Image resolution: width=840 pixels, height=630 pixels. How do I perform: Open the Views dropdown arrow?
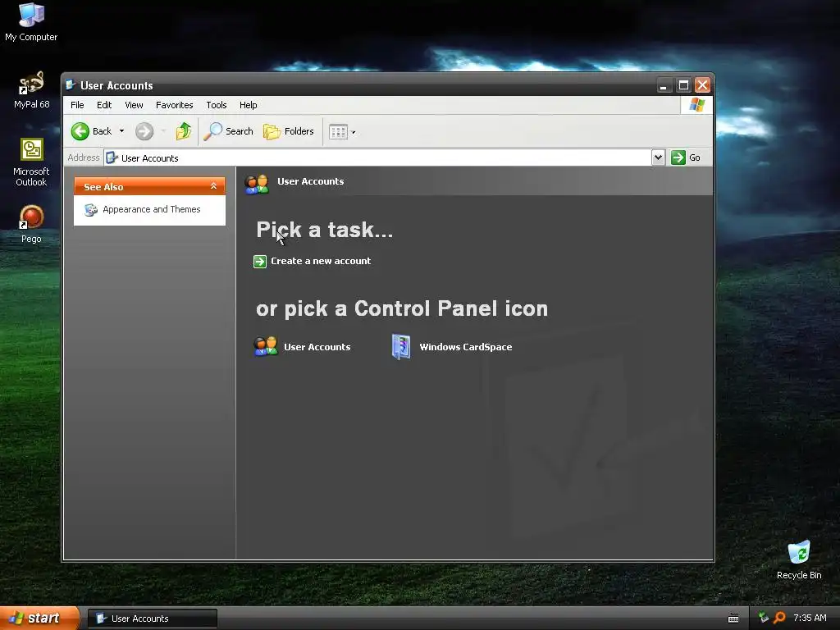[353, 132]
